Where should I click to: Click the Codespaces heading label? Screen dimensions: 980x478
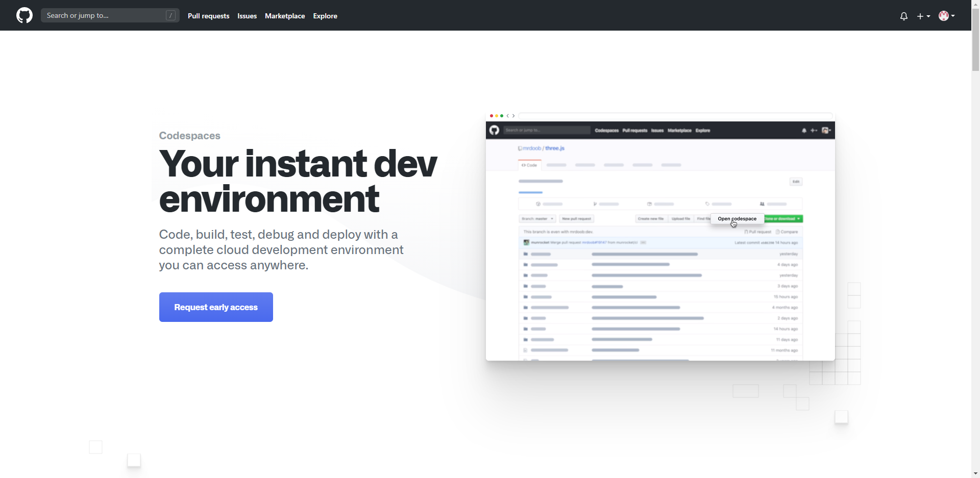coord(190,136)
